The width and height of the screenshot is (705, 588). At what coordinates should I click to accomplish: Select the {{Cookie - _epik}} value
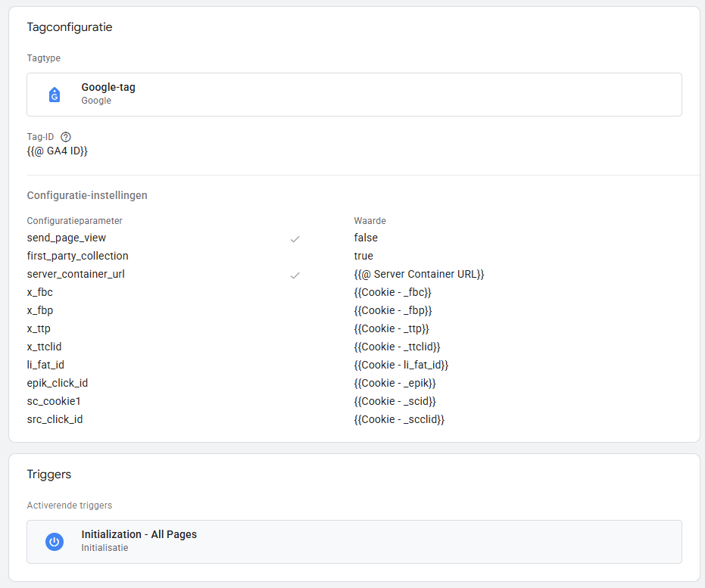coord(395,383)
